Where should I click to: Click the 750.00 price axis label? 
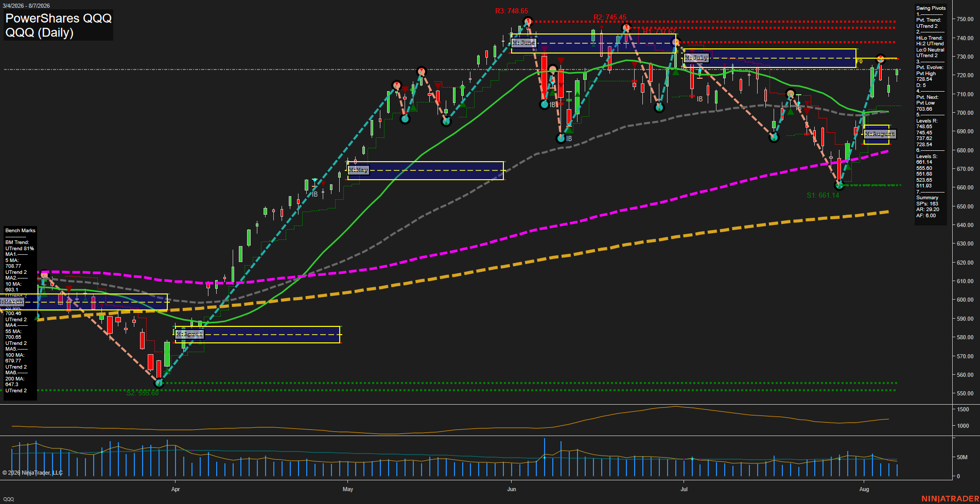pos(965,19)
